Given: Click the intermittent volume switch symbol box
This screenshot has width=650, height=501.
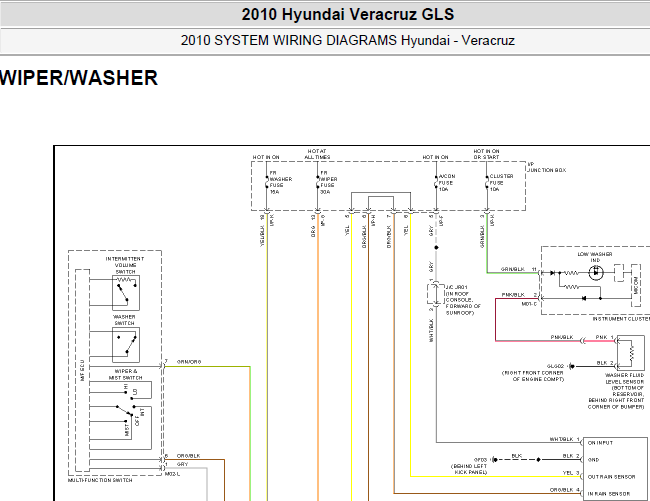Looking at the screenshot, I should [x=126, y=293].
